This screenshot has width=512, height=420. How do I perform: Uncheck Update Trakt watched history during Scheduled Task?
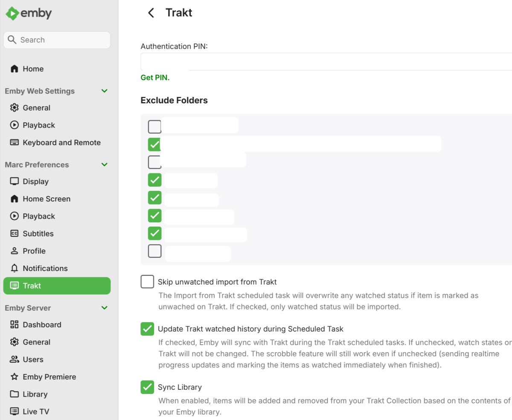[147, 329]
